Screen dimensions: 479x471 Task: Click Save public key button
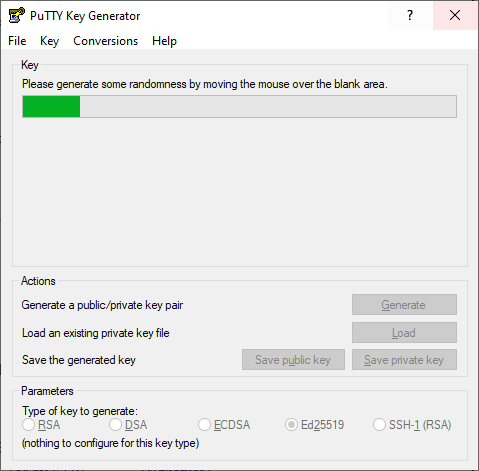point(293,360)
